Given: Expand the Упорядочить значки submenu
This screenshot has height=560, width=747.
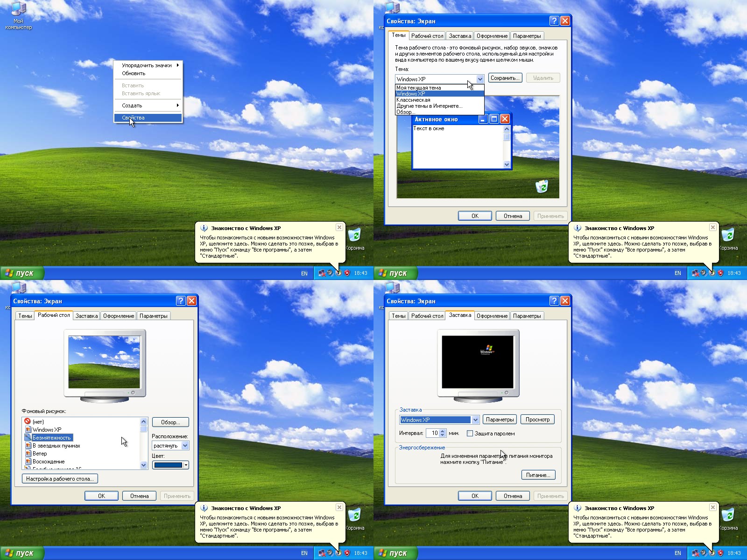Looking at the screenshot, I should (x=148, y=65).
